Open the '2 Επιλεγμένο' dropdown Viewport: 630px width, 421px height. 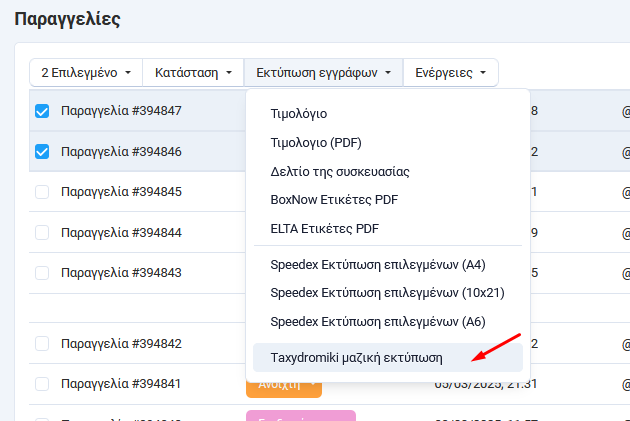pyautogui.click(x=86, y=73)
